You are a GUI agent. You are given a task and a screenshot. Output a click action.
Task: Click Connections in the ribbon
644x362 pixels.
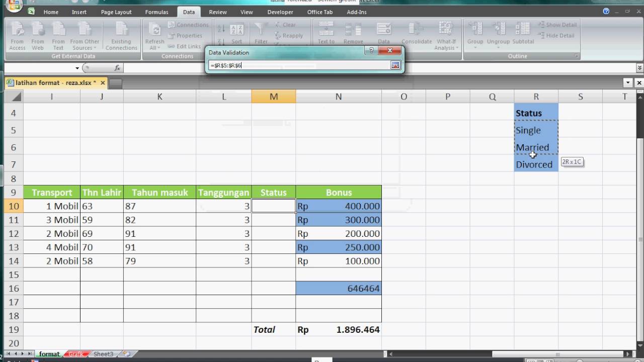coord(188,25)
